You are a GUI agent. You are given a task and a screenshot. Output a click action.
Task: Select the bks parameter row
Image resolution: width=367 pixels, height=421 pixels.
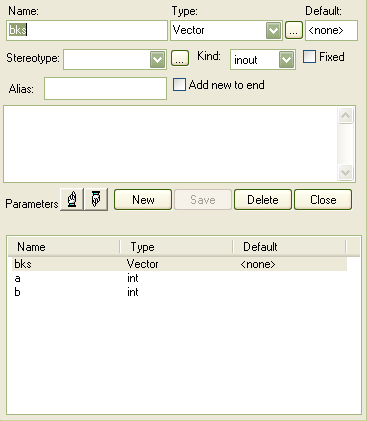[180, 264]
